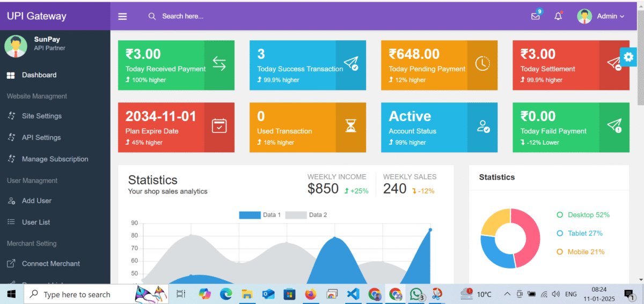This screenshot has height=304, width=644.
Task: Toggle Data 1 series in chart legend
Action: [260, 215]
